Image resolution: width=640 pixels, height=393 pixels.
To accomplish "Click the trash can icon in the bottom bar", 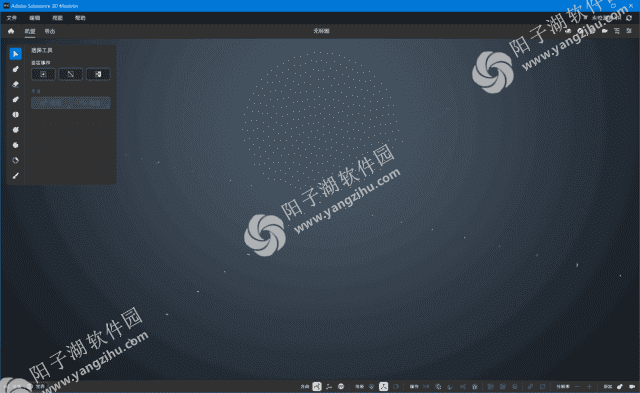I will click(x=475, y=386).
